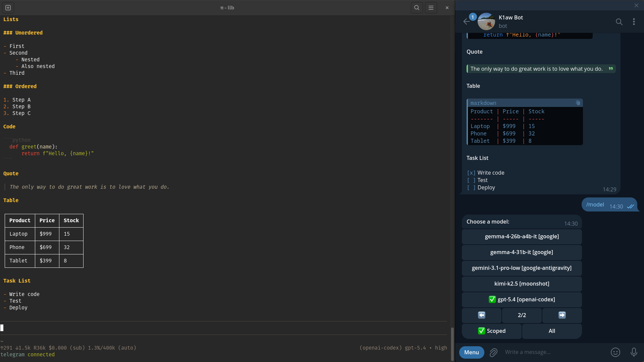The height and width of the screenshot is (362, 644).
Task: Select gemma-4-26b-a4b-it [google] model
Action: [522, 237]
